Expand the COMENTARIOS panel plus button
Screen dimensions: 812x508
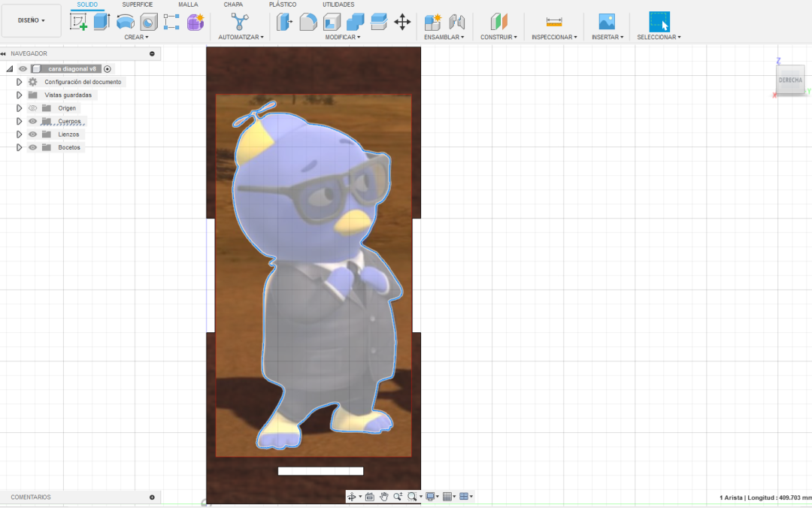coord(152,497)
